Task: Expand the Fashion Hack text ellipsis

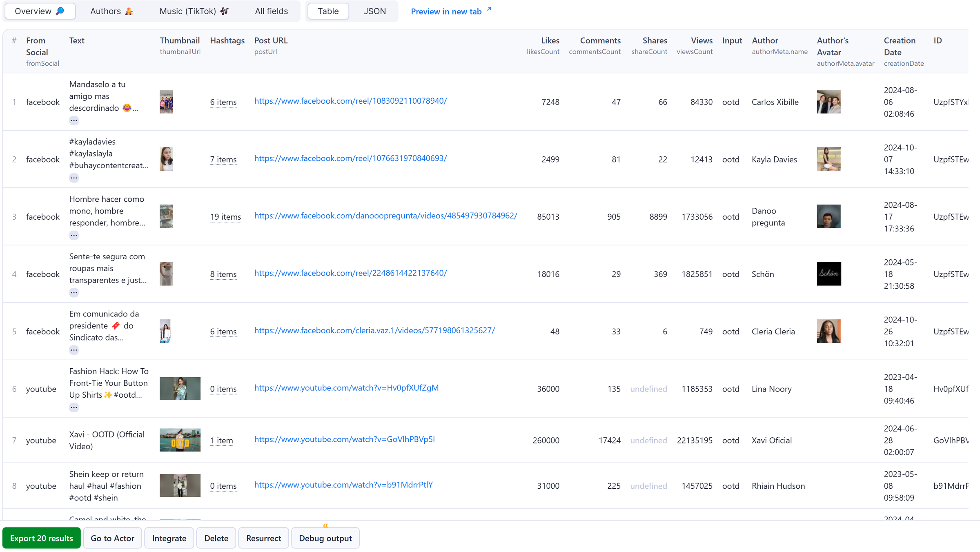Action: point(73,407)
